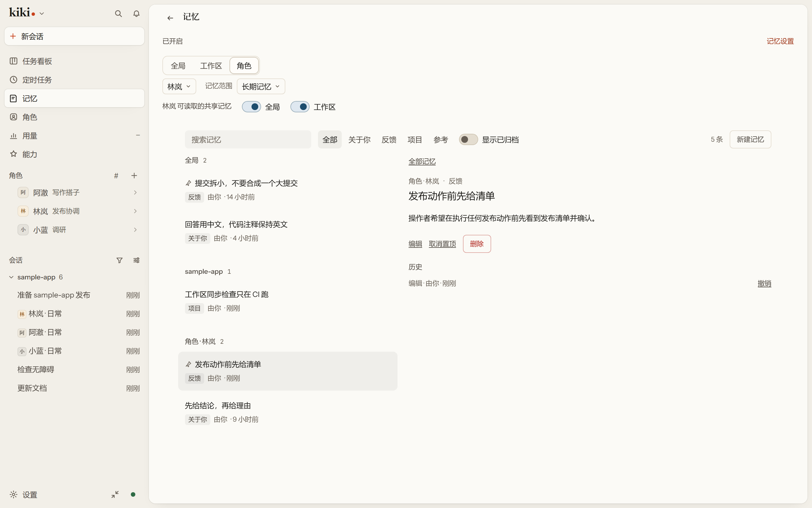This screenshot has height=508, width=812.
Task: Open conversation display options sliders icon
Action: (136, 260)
